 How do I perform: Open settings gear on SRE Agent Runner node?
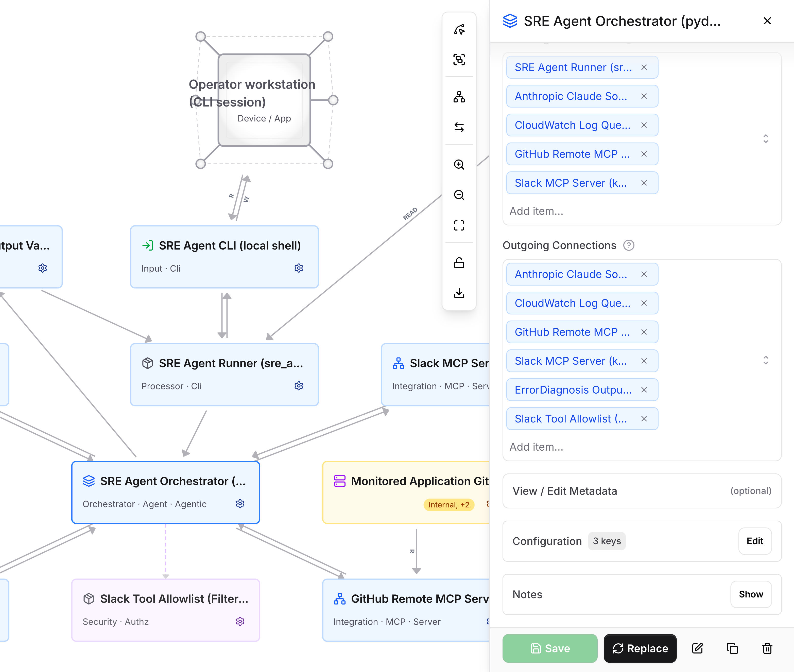coord(299,386)
